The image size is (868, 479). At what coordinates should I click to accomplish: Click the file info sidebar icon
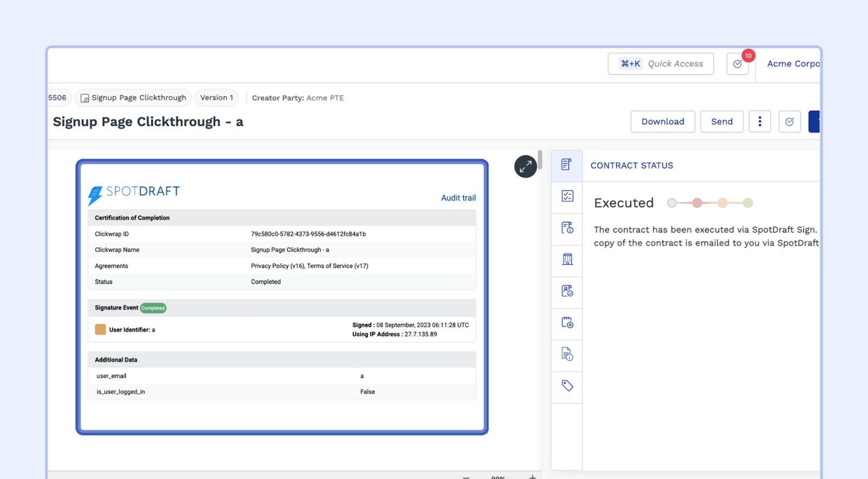pos(567,354)
